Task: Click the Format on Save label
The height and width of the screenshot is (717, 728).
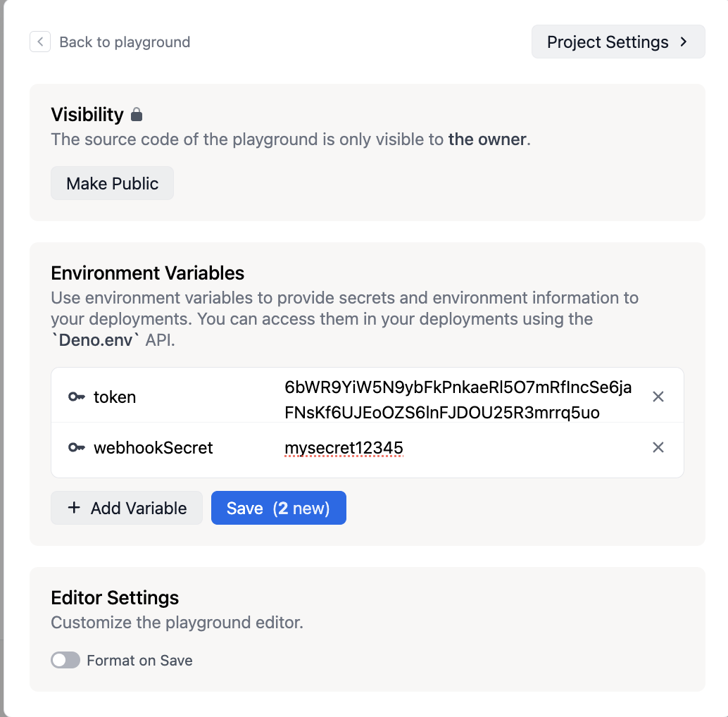Action: click(x=139, y=661)
